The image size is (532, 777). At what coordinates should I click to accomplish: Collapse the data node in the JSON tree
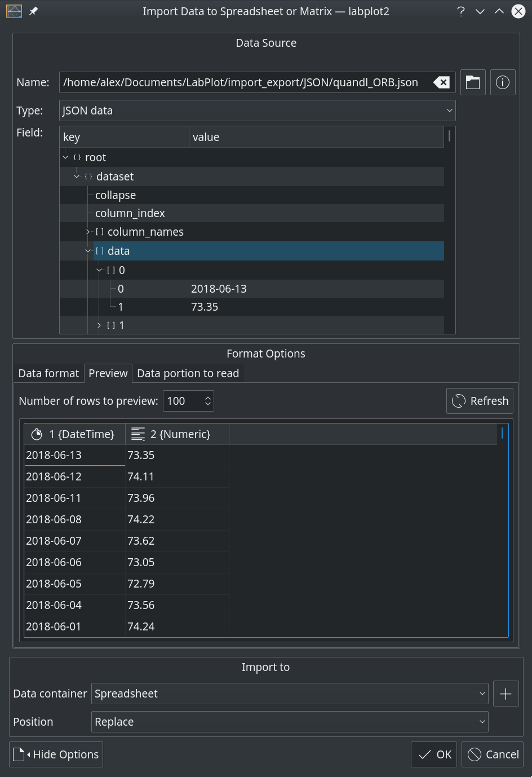pyautogui.click(x=88, y=250)
